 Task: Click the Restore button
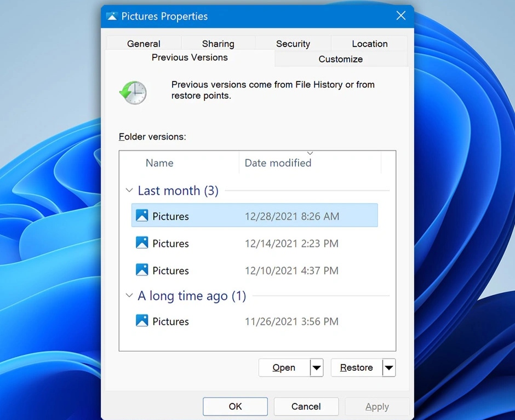pos(356,368)
